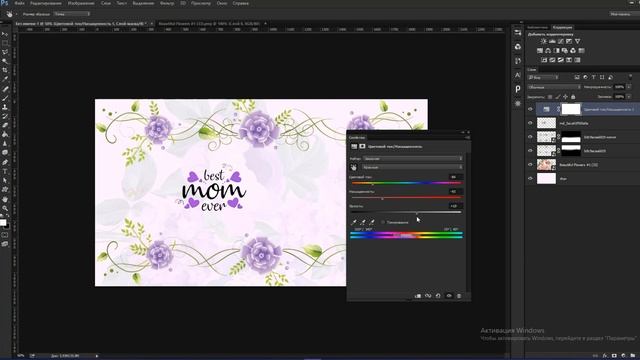Select the Lasso tool
Viewport: 640px width, 360px height.
5,52
